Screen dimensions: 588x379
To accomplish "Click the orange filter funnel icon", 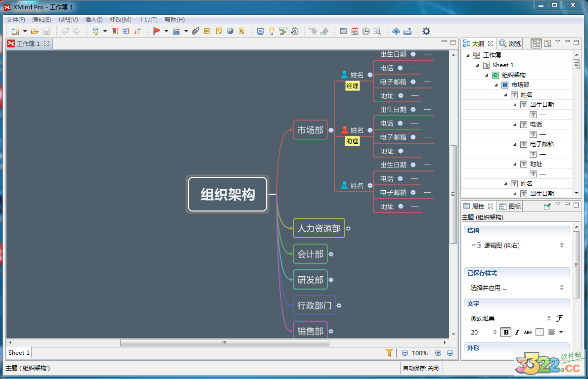I will coord(389,352).
